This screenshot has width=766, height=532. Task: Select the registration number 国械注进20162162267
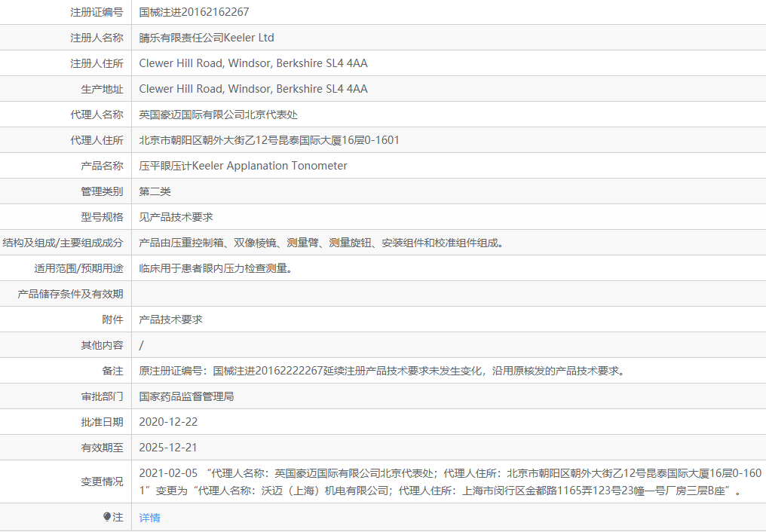coord(188,12)
